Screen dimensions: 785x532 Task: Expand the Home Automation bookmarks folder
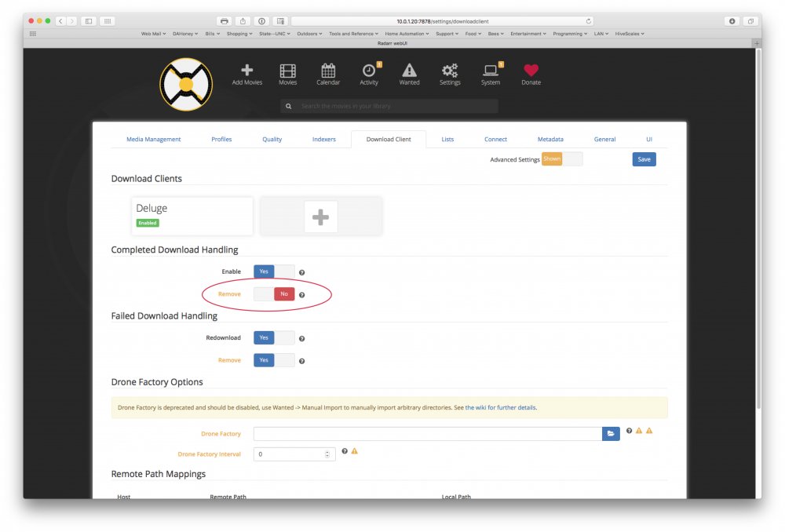click(407, 34)
